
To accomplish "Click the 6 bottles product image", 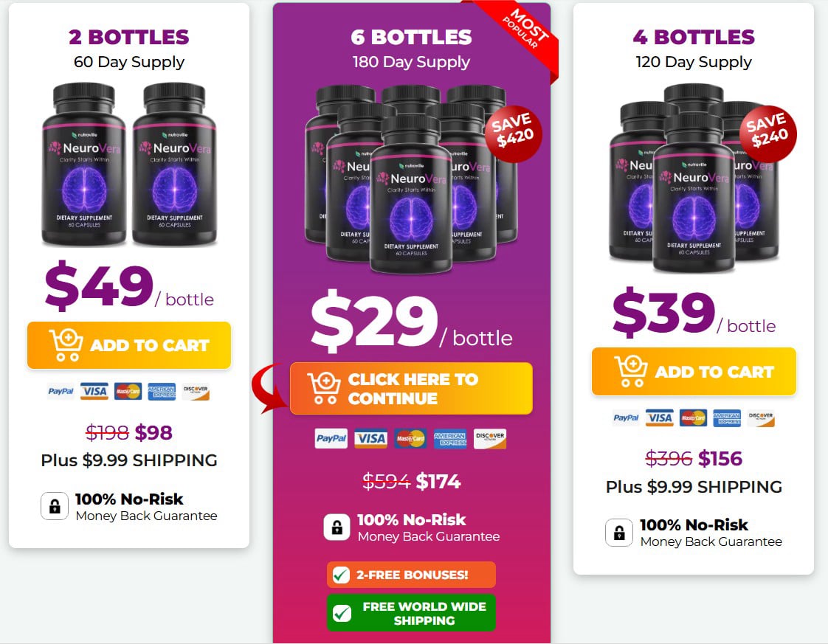I will click(x=411, y=179).
